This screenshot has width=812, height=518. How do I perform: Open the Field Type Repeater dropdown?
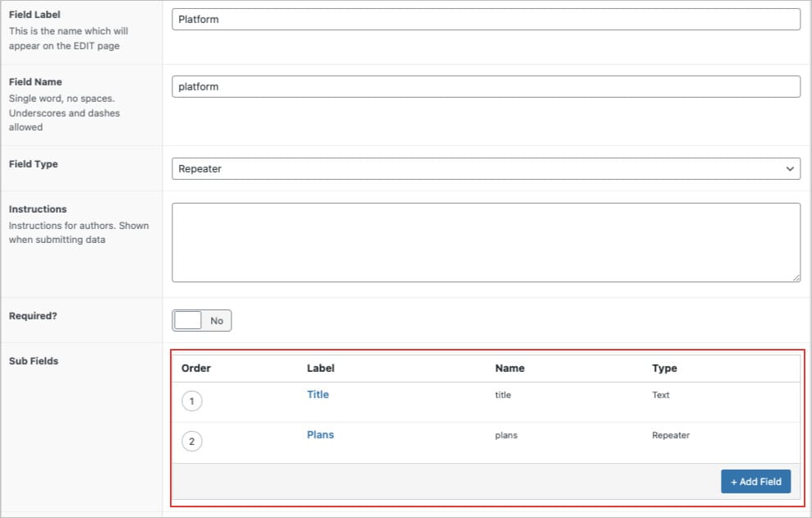click(x=486, y=169)
